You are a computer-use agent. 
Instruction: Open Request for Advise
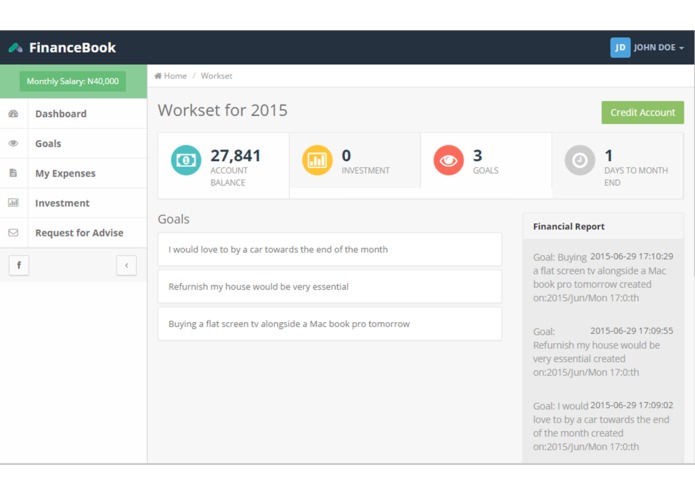coord(74,233)
